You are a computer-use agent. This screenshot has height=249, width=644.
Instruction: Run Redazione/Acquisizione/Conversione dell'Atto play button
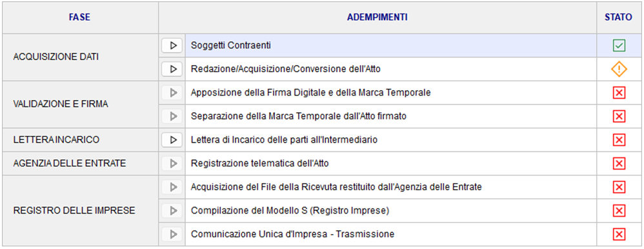[172, 70]
